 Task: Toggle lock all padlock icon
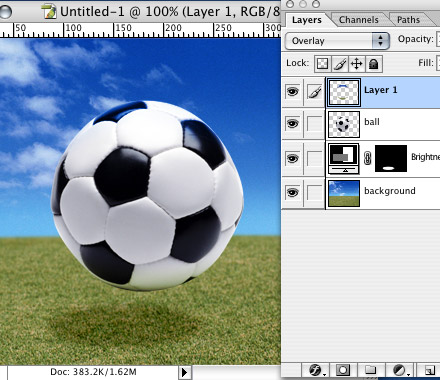[x=374, y=64]
